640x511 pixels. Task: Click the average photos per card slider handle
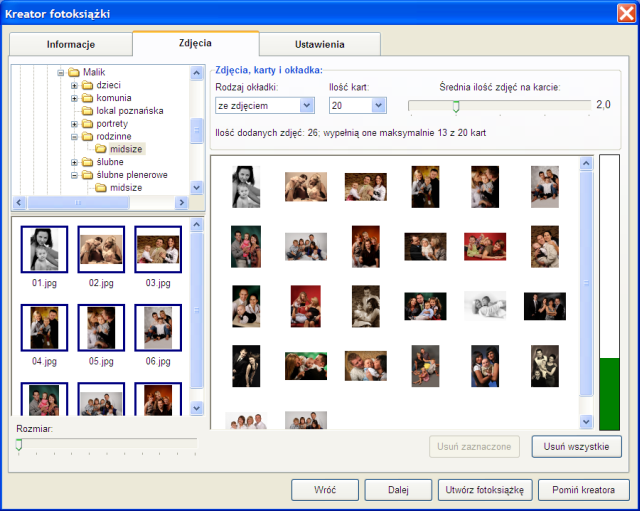456,105
